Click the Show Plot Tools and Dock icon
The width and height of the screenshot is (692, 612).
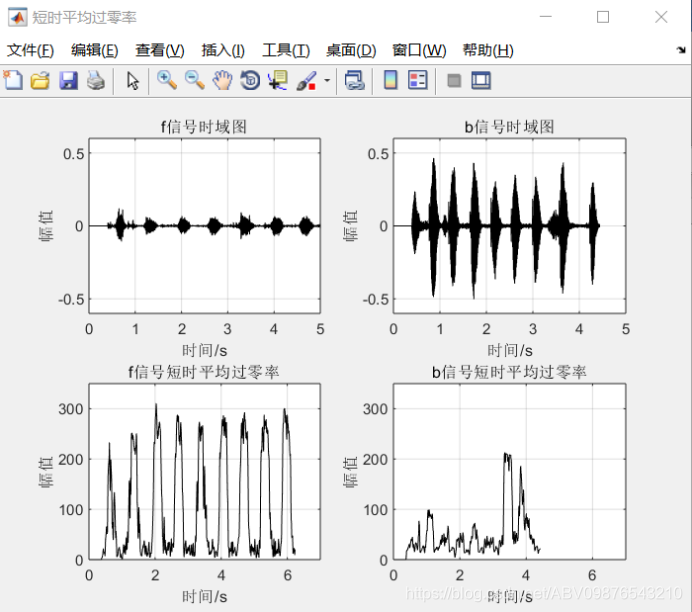[481, 81]
